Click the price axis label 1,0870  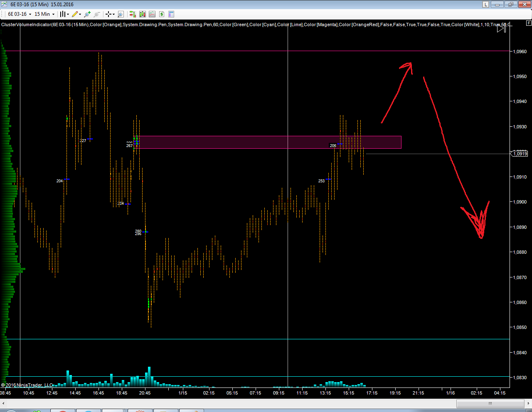pos(520,277)
